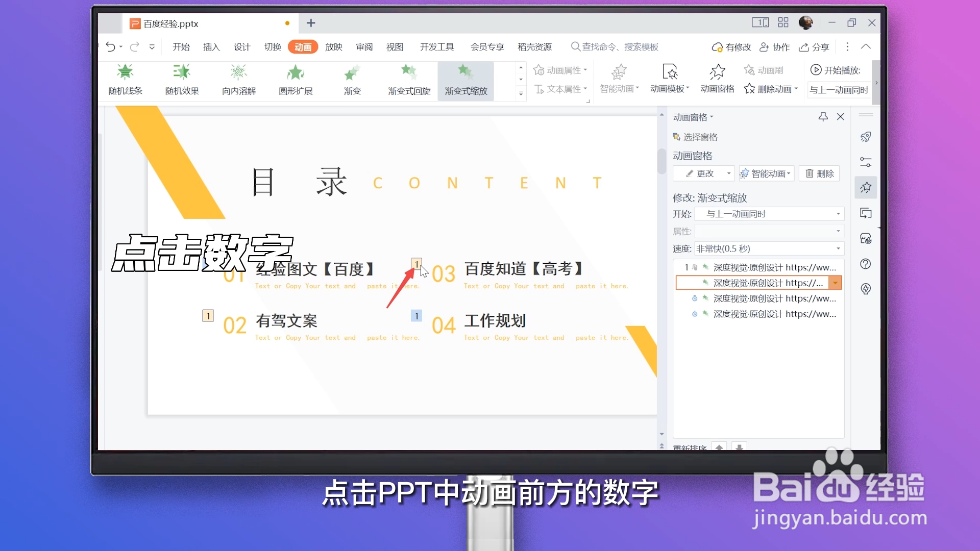The width and height of the screenshot is (980, 551).
Task: Open the 速度 dropdown 非常快(0.5 秒)
Action: tap(770, 248)
